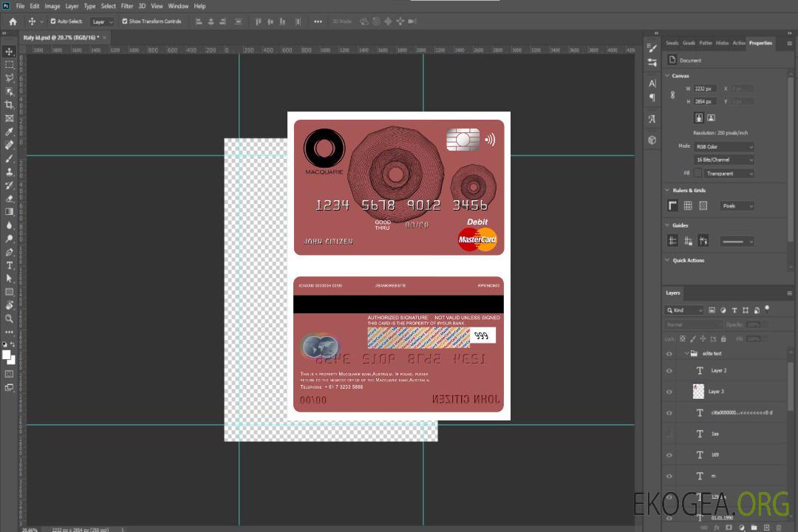Open the Filter menu
The height and width of the screenshot is (532, 798).
pos(127,6)
